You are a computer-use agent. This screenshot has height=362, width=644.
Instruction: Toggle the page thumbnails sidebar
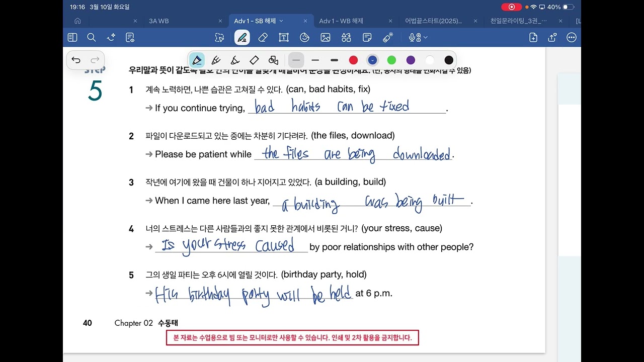[72, 37]
